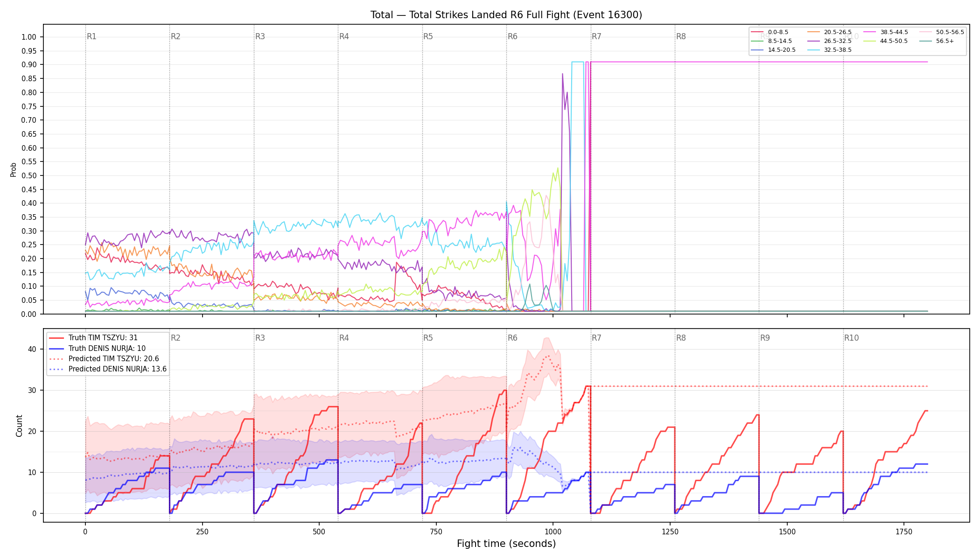Click the '44.5-50.5' legend label

pyautogui.click(x=894, y=41)
